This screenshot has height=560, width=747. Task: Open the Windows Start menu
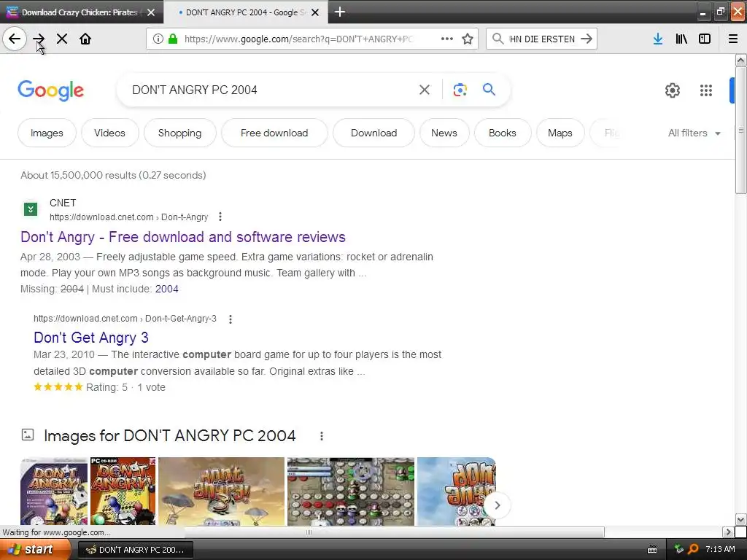[34, 550]
